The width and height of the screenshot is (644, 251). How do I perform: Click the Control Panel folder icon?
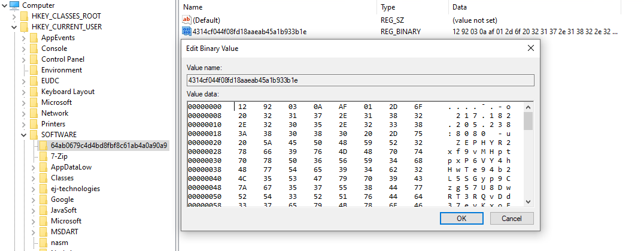click(x=35, y=59)
